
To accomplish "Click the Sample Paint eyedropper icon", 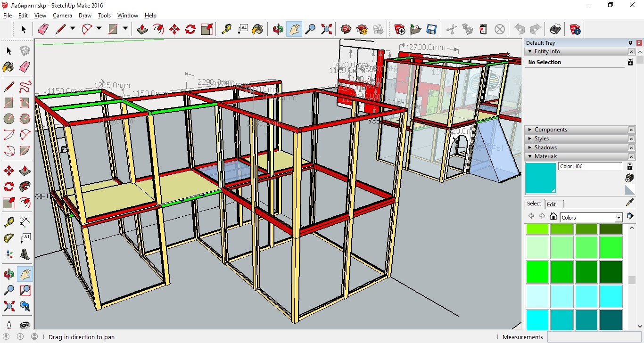I will tap(629, 203).
